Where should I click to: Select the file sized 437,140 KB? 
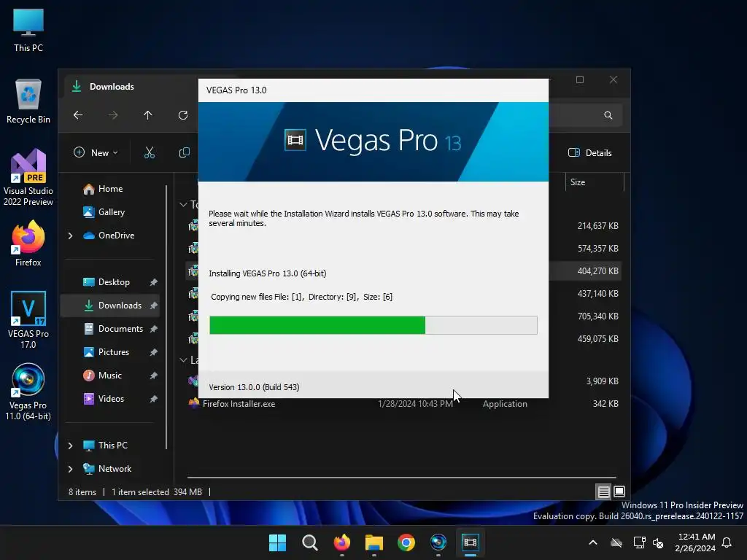(x=598, y=293)
